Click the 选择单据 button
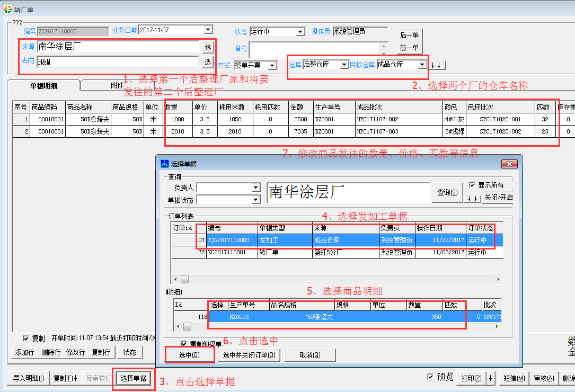575x392 pixels. coord(134,378)
